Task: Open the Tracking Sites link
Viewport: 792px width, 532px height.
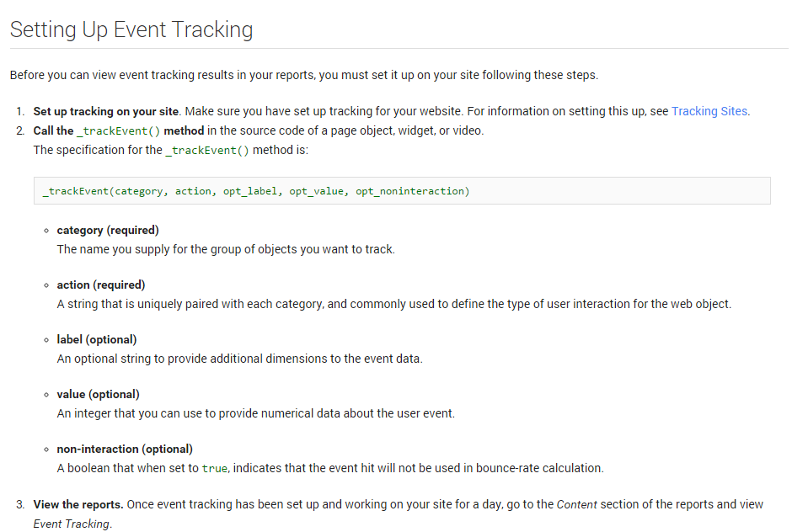Action: (x=709, y=111)
